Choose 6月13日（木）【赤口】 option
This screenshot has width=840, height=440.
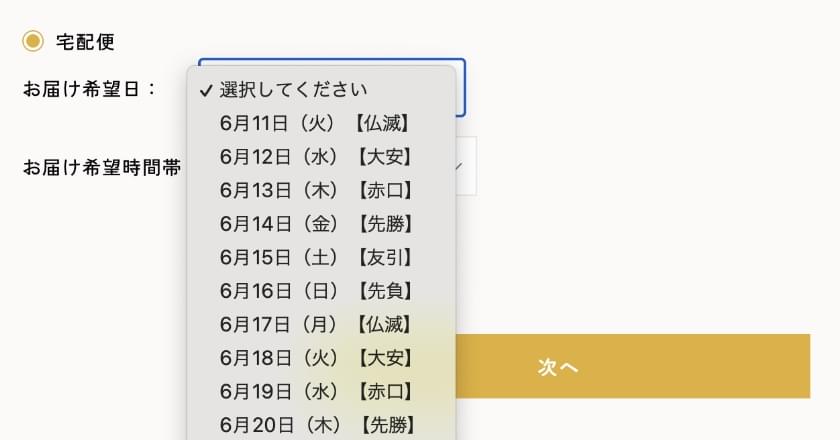(x=316, y=191)
